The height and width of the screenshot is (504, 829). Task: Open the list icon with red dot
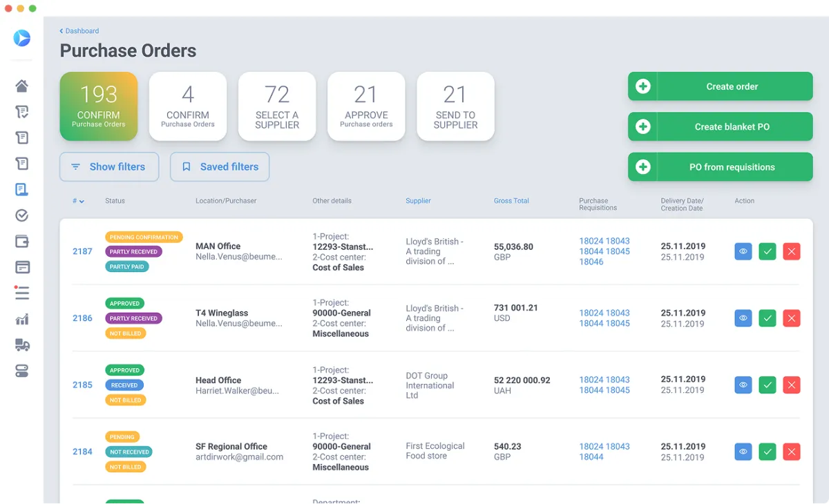click(22, 293)
